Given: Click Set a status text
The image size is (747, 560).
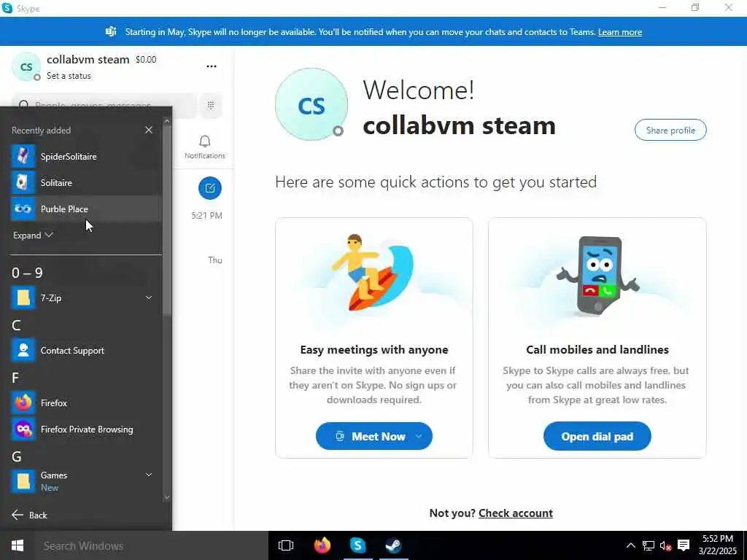Looking at the screenshot, I should click(x=69, y=76).
